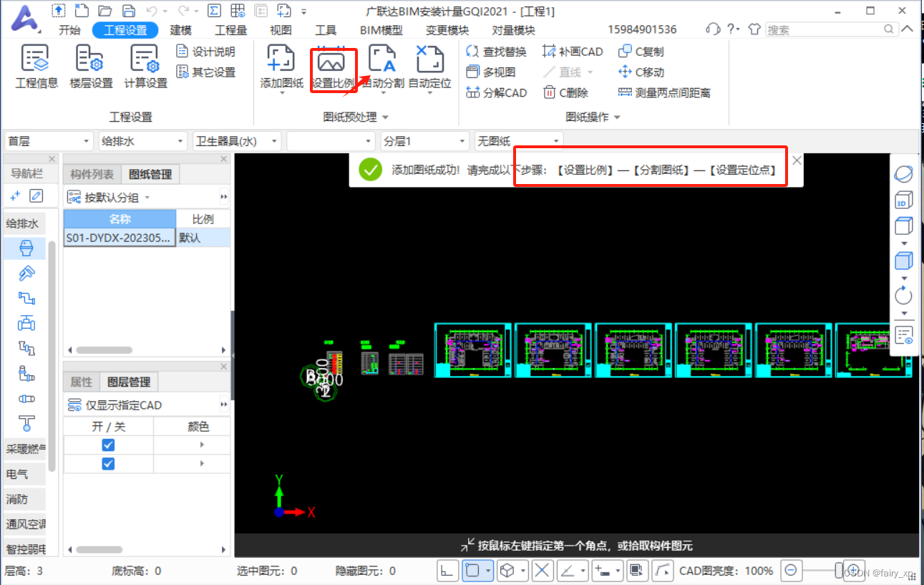Open the 建模 ribbon tab
924x585 pixels.
[180, 30]
